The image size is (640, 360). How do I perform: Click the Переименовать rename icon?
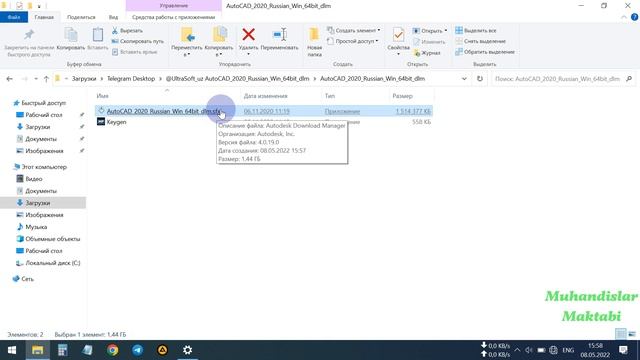click(x=279, y=35)
